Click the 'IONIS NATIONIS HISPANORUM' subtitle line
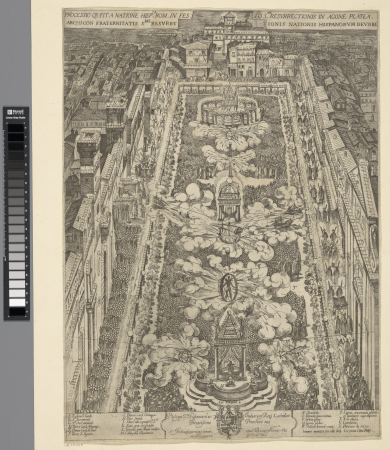Image resolution: width=390 pixels, height=450 pixels. 321,24
